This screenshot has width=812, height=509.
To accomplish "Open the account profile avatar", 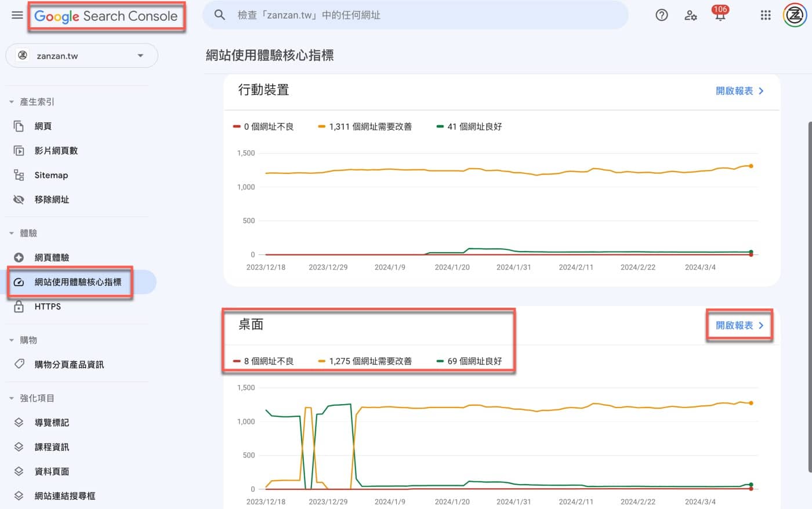I will click(795, 15).
